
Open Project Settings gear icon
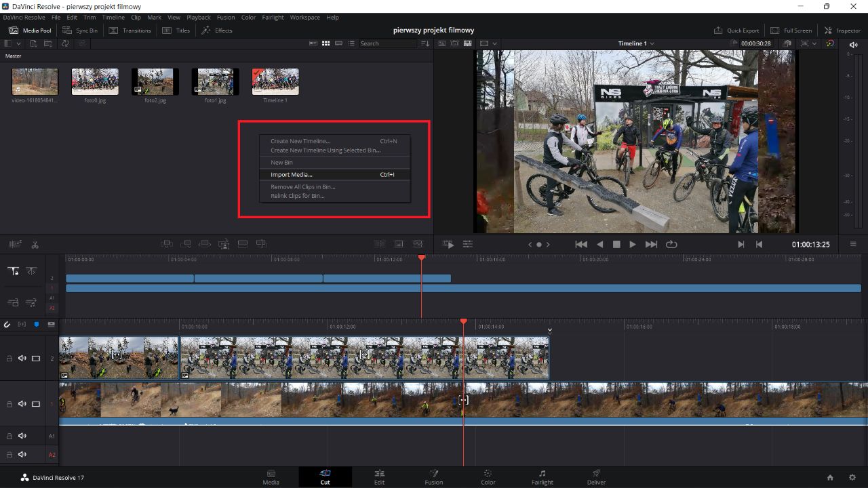pyautogui.click(x=852, y=477)
